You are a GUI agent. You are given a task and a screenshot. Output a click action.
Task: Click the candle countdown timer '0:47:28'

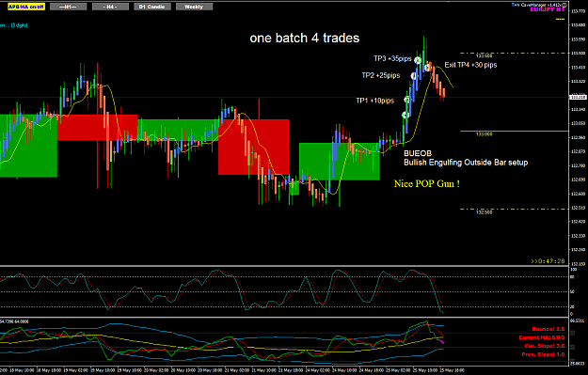click(x=548, y=261)
